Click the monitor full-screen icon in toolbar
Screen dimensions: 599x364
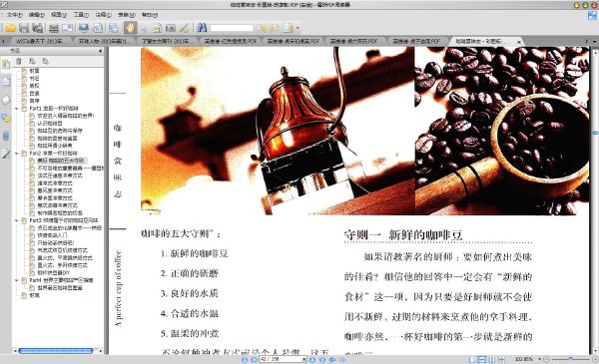click(83, 28)
